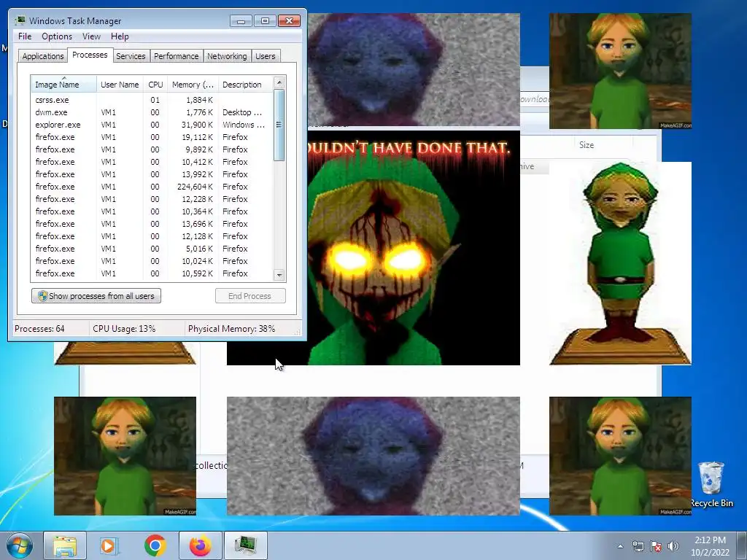
Task: Switch to the Networking tab
Action: click(227, 56)
